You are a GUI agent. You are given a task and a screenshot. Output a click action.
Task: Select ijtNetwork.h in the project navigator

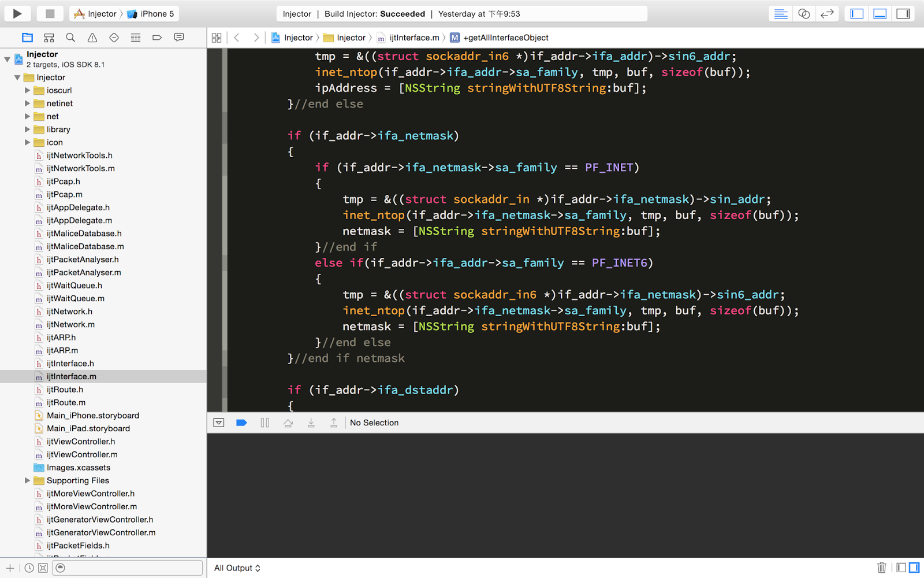69,311
